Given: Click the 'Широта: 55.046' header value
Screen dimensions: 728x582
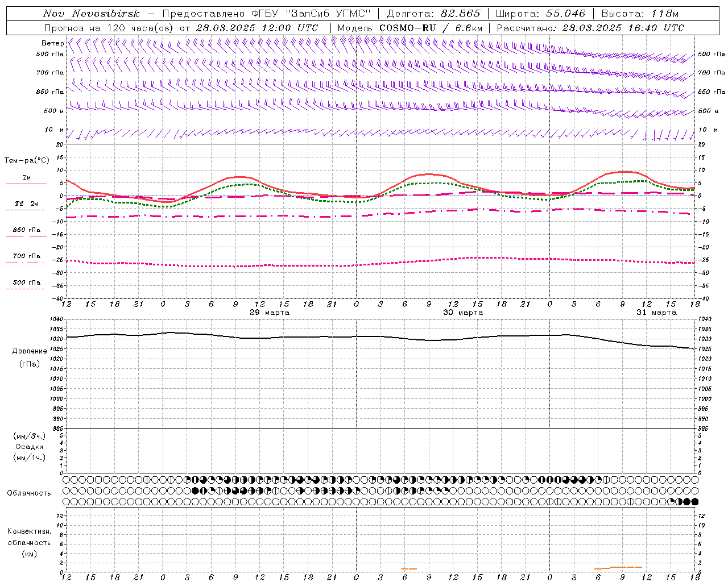Looking at the screenshot, I should tap(541, 14).
